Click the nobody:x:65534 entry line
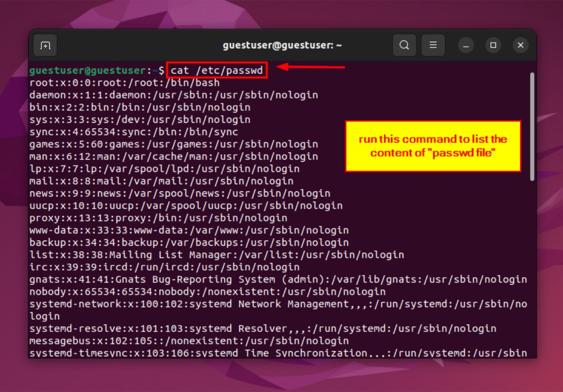The width and height of the screenshot is (563, 392). (207, 292)
